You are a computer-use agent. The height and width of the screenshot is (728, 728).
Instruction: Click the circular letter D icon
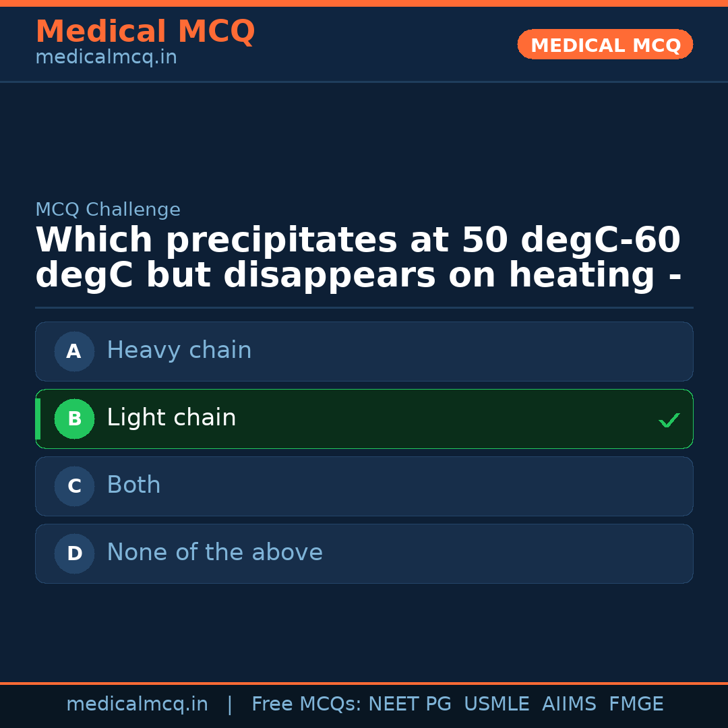[74, 553]
